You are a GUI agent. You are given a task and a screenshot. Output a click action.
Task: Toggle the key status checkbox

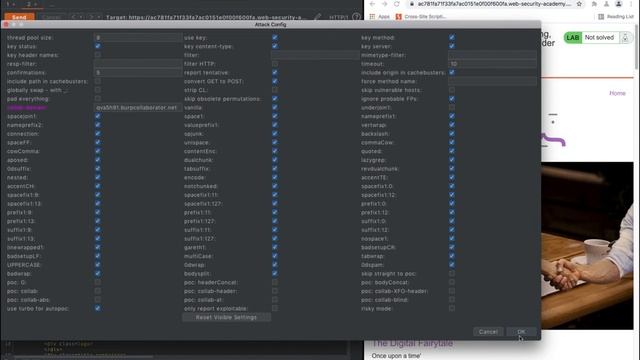[x=98, y=46]
